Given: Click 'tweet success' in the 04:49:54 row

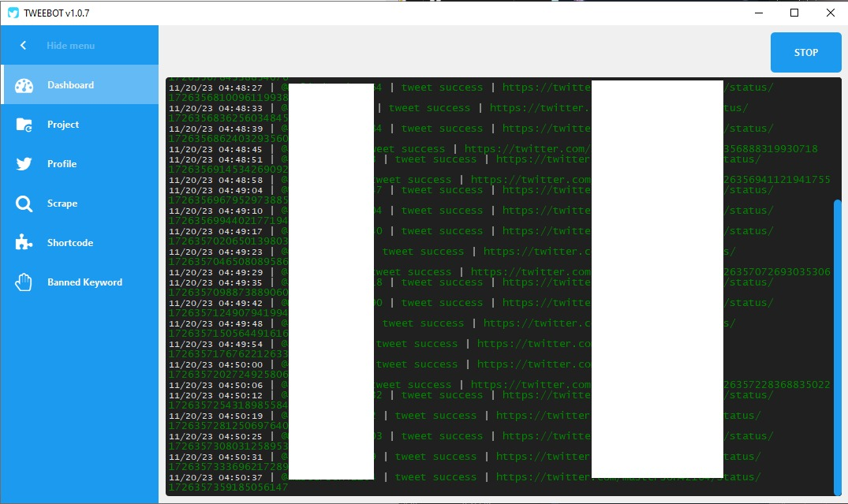Looking at the screenshot, I should coord(417,344).
